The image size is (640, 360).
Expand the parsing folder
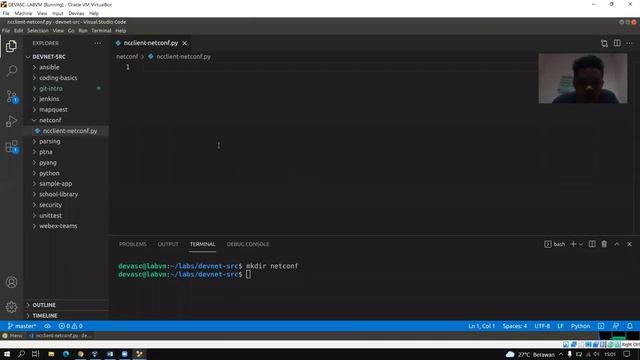point(49,141)
